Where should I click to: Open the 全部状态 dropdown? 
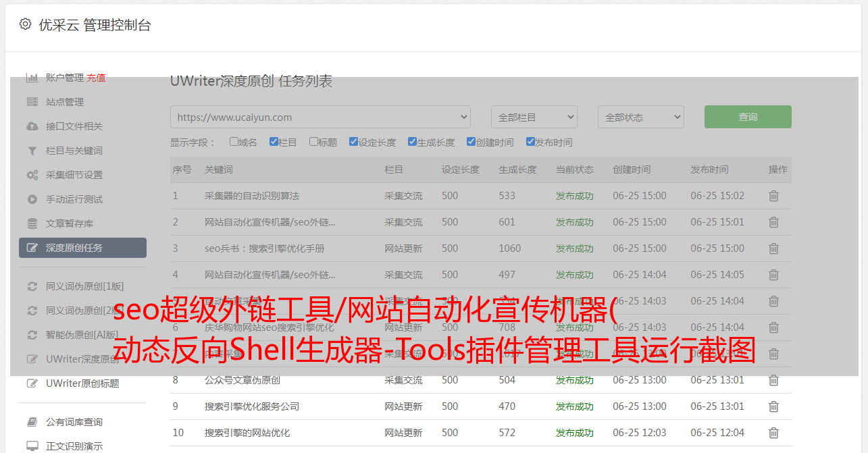coord(641,117)
